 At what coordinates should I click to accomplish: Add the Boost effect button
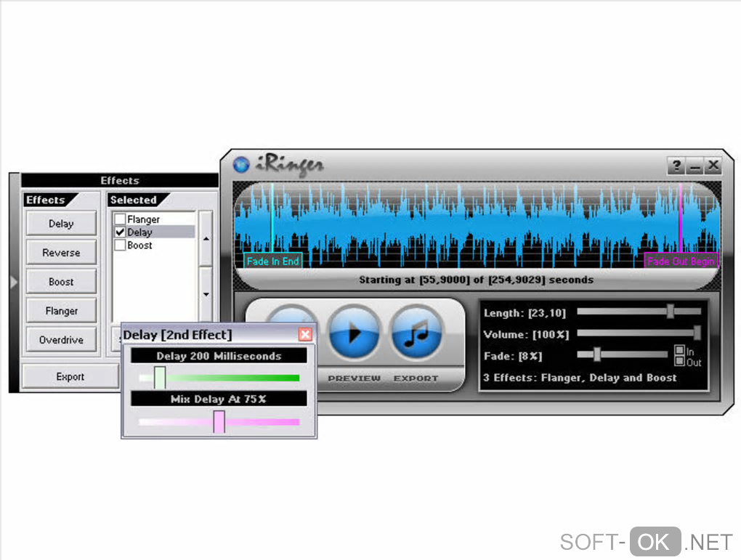click(62, 282)
